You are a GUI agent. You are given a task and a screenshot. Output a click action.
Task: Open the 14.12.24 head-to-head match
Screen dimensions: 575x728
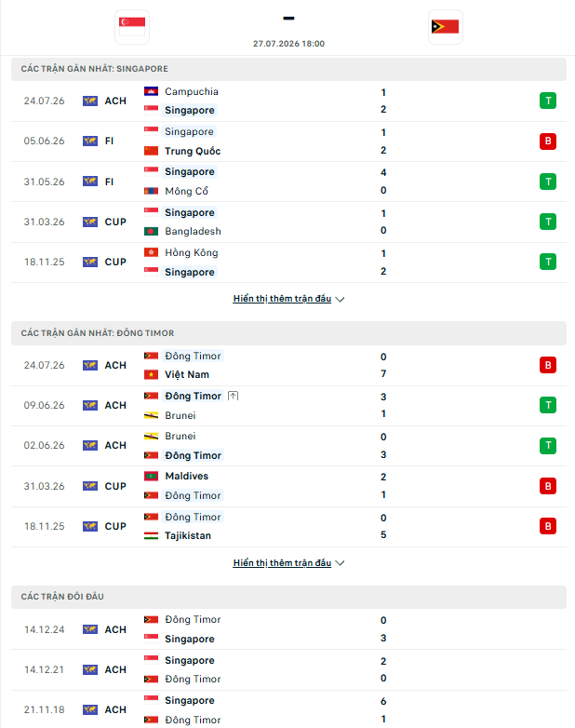click(288, 629)
